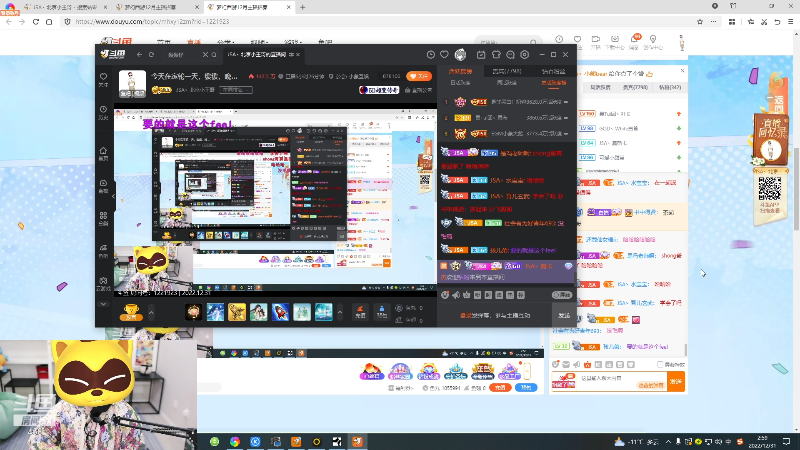Open the weather widget in system tray
Screen dimensions: 800x450
[637, 441]
